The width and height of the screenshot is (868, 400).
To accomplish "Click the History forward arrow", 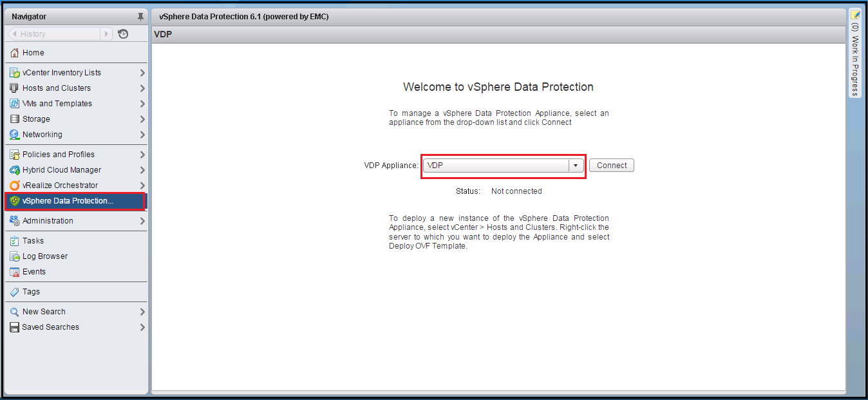I will coord(107,34).
